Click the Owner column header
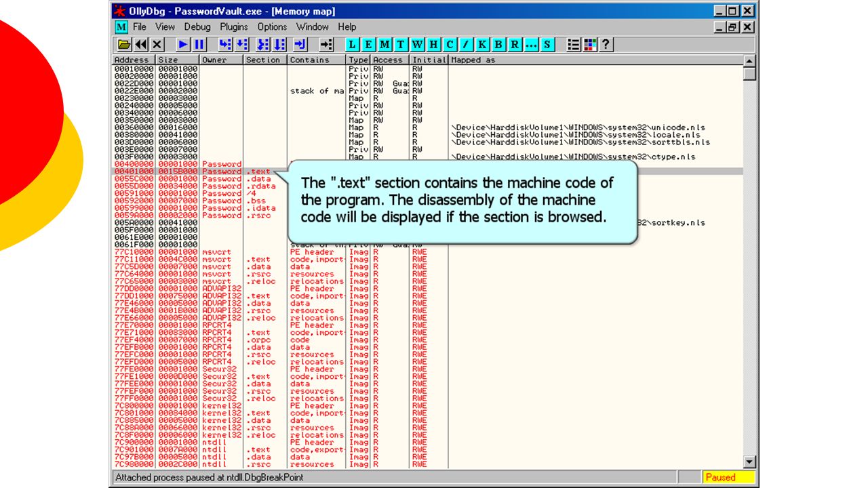The image size is (868, 488). (x=222, y=60)
